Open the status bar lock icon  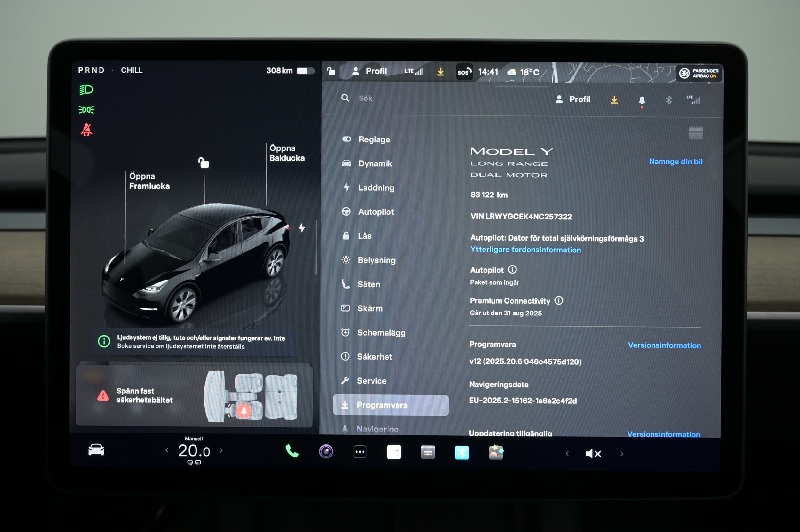(331, 71)
